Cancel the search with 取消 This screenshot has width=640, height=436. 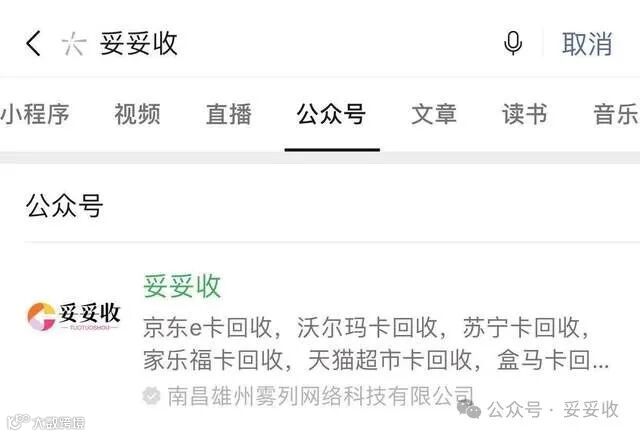[587, 44]
